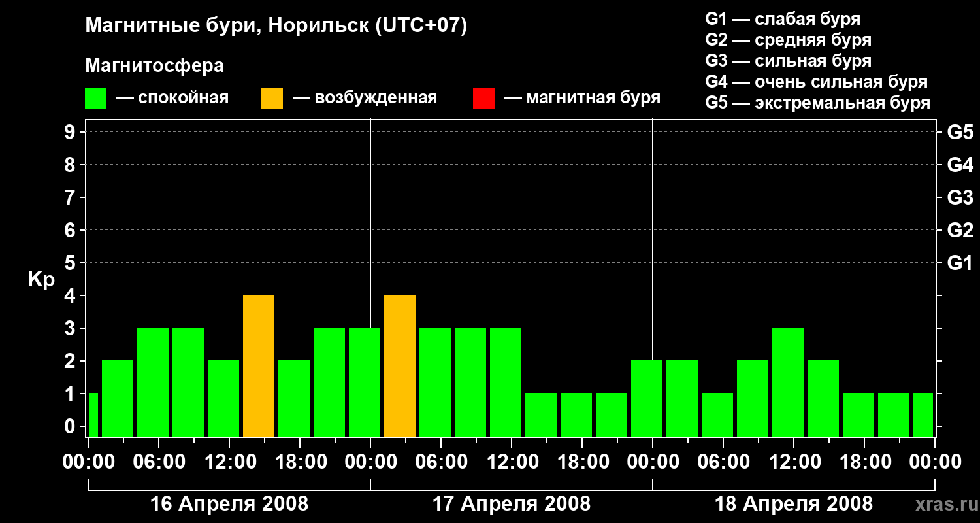The height and width of the screenshot is (523, 980).
Task: Click the green bar crossing midnight into 18 Апреля
Action: click(647, 399)
